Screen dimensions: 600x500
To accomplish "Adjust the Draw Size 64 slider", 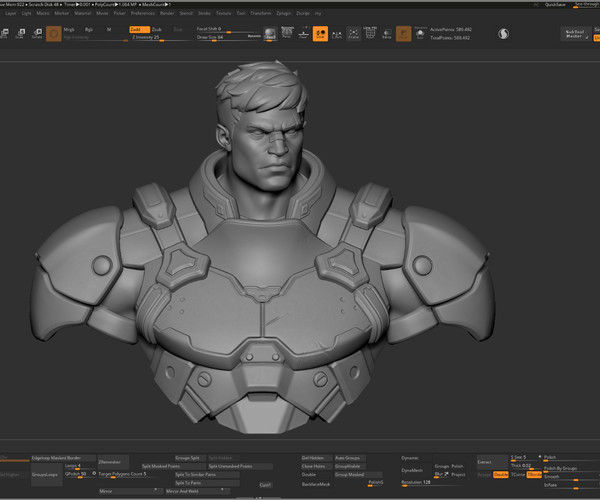I will (x=228, y=37).
